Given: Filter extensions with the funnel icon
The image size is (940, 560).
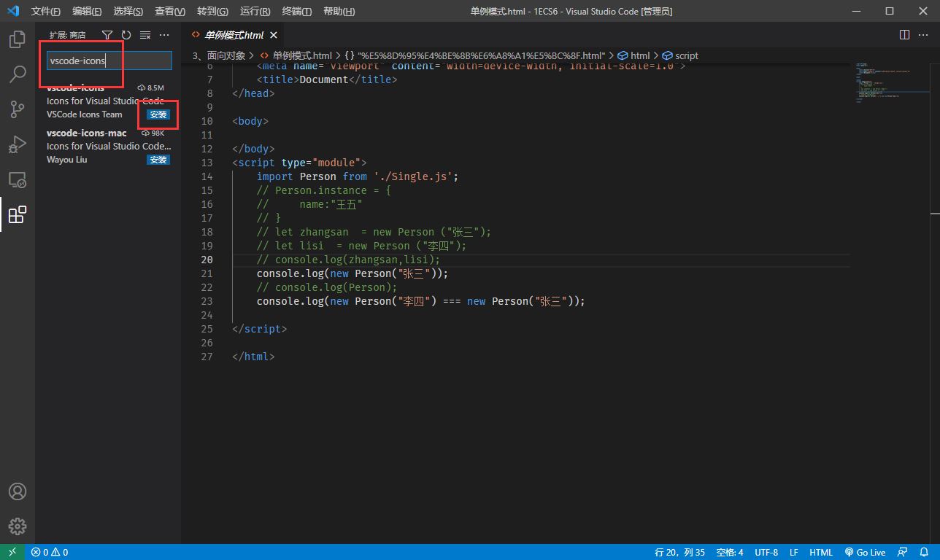Looking at the screenshot, I should (x=107, y=35).
